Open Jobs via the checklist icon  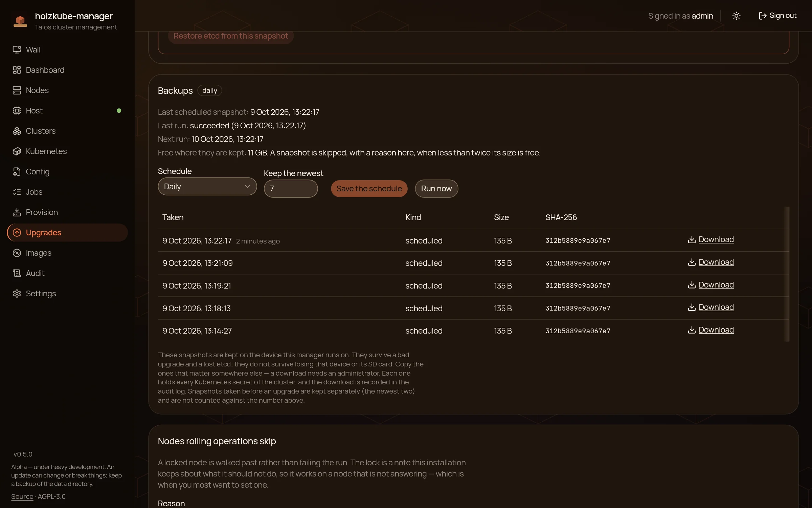(x=17, y=192)
